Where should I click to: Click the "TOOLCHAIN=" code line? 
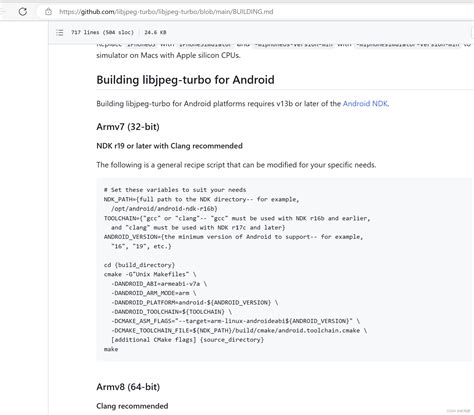237,218
